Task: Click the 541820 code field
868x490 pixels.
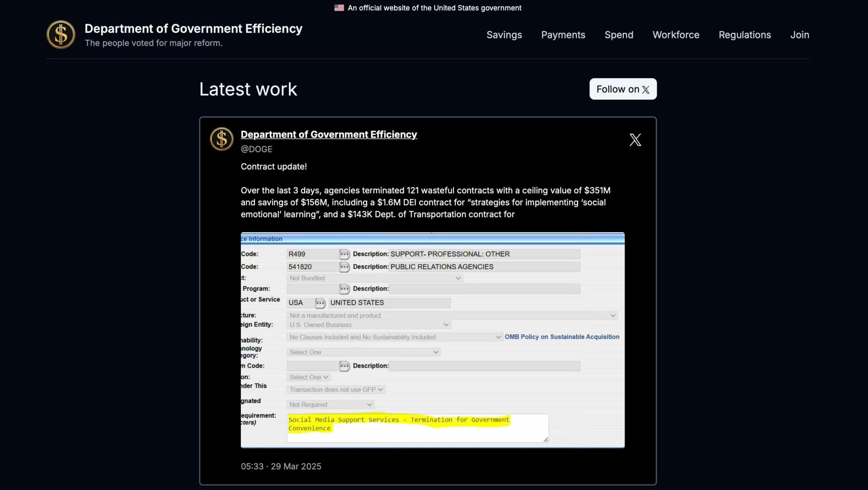Action: click(313, 267)
